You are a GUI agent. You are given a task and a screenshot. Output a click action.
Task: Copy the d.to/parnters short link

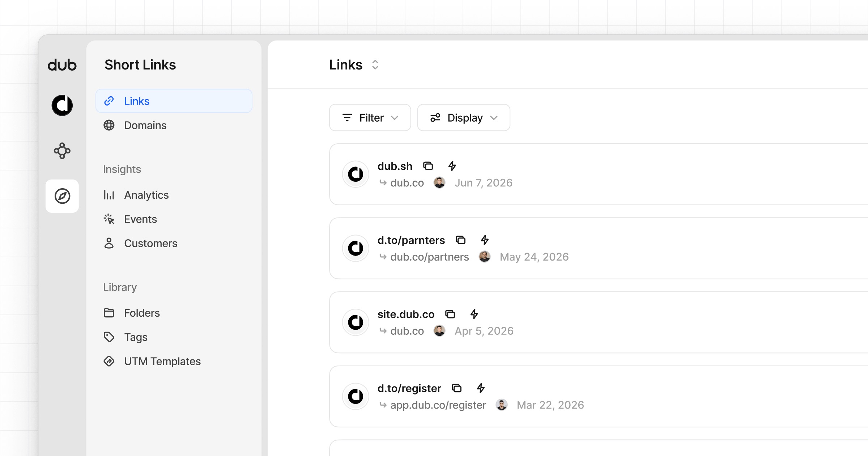461,240
